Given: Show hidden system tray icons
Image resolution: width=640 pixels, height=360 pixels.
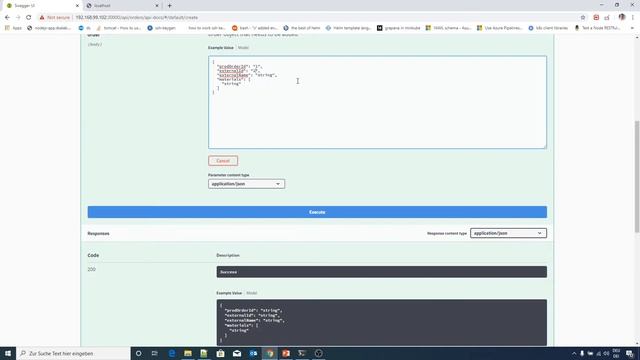Looking at the screenshot, I should coord(574,353).
